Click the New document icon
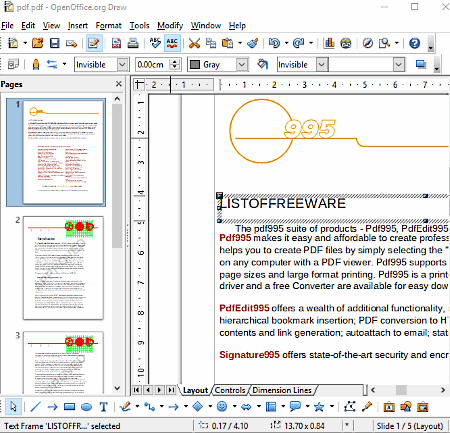Viewport: 450px width, 433px height. coord(13,43)
